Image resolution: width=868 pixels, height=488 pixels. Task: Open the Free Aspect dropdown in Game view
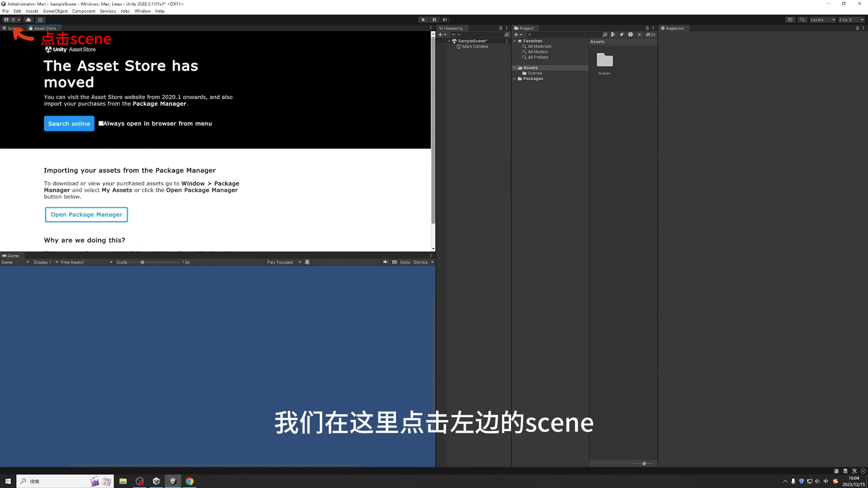86,262
